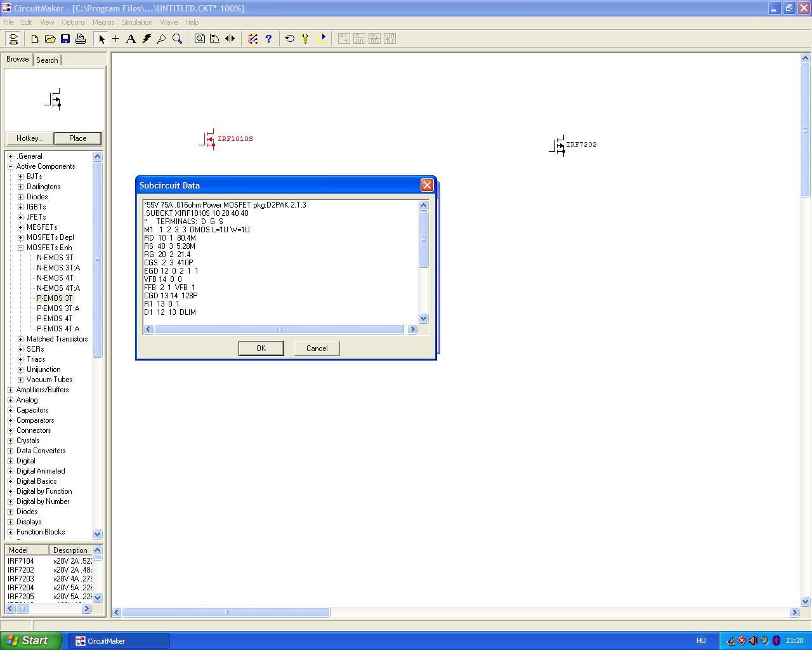The image size is (812, 650).
Task: Select P-EMOS 3T in the device tree
Action: tap(55, 298)
